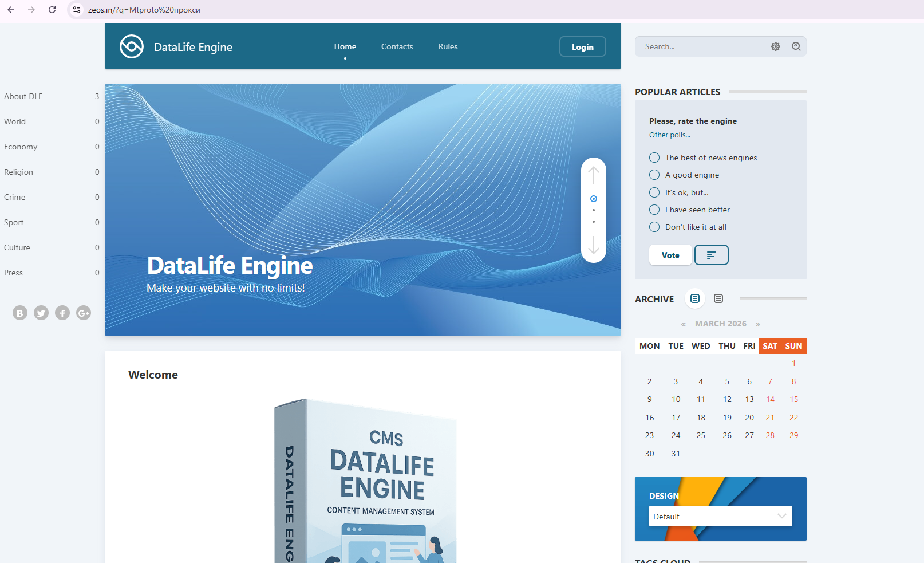
Task: Open the Rules menu item
Action: pos(448,46)
